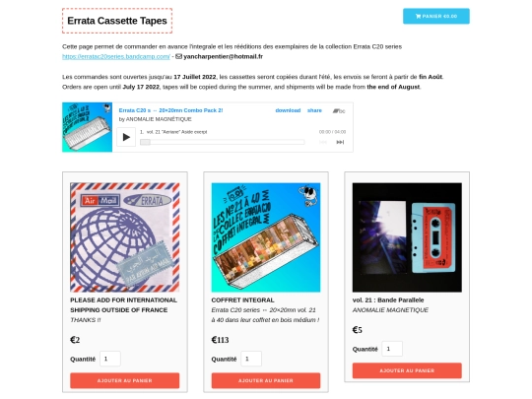Open the vol. 21 cassette product image
Viewport: 532px width, 399px height.
(407, 237)
